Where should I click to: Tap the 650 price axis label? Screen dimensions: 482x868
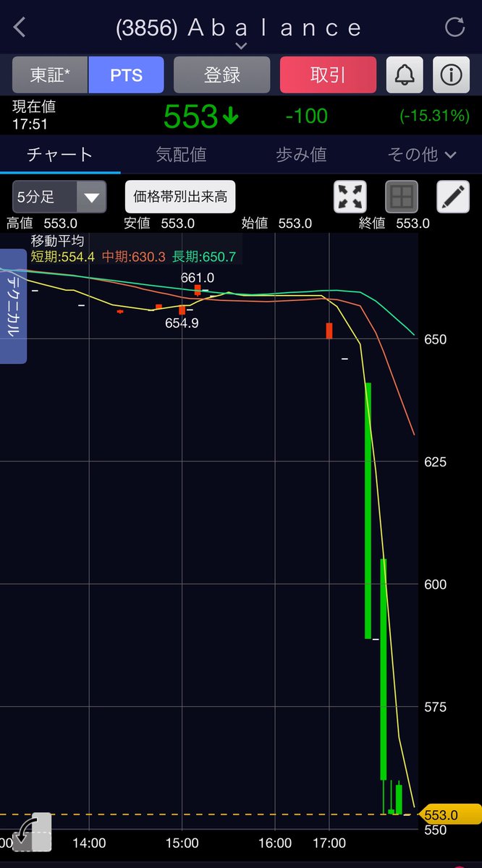436,339
